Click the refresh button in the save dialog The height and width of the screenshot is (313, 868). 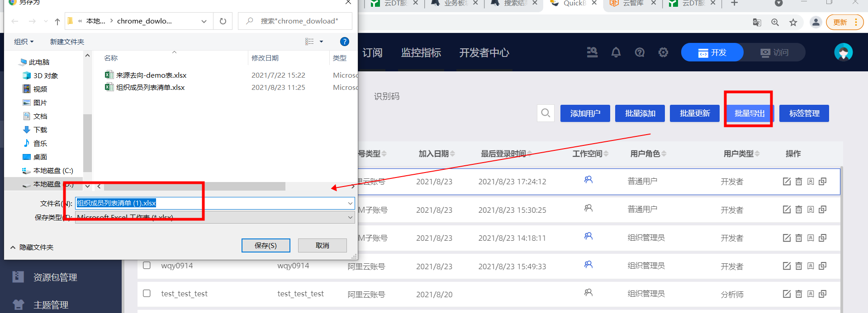coord(223,21)
